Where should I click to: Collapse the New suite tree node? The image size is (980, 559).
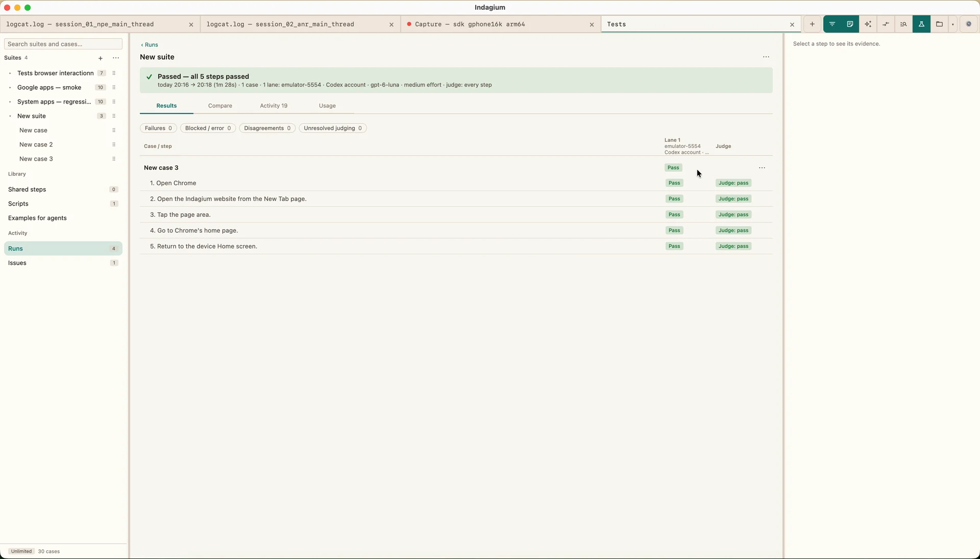pos(10,116)
